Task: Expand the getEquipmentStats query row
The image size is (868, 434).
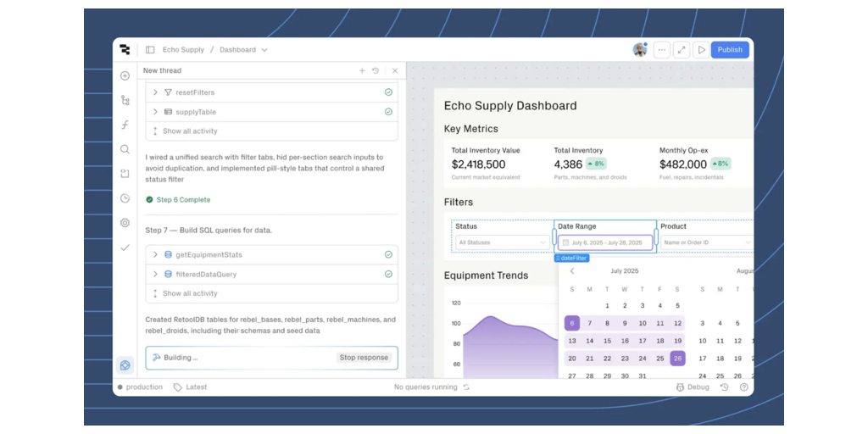Action: coord(155,254)
